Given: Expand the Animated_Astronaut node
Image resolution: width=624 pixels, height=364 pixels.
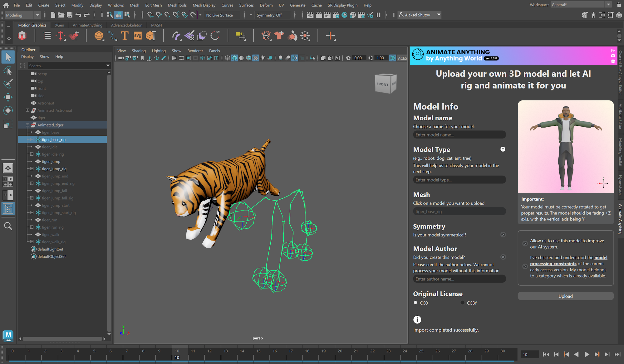Looking at the screenshot, I should (x=27, y=110).
